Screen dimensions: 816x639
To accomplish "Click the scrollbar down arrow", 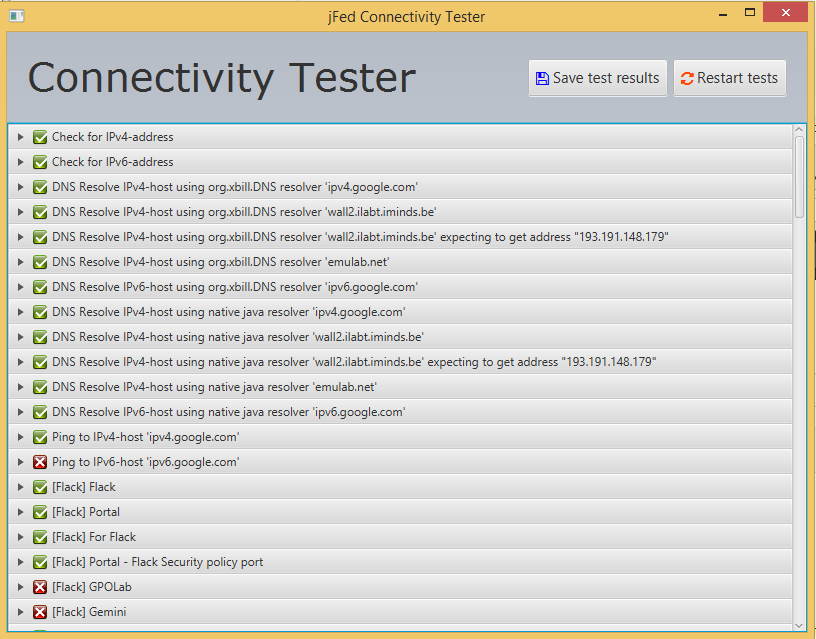I will click(x=799, y=626).
